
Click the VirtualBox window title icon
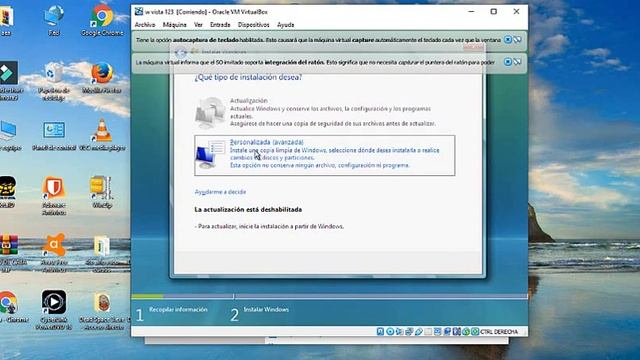click(x=139, y=11)
